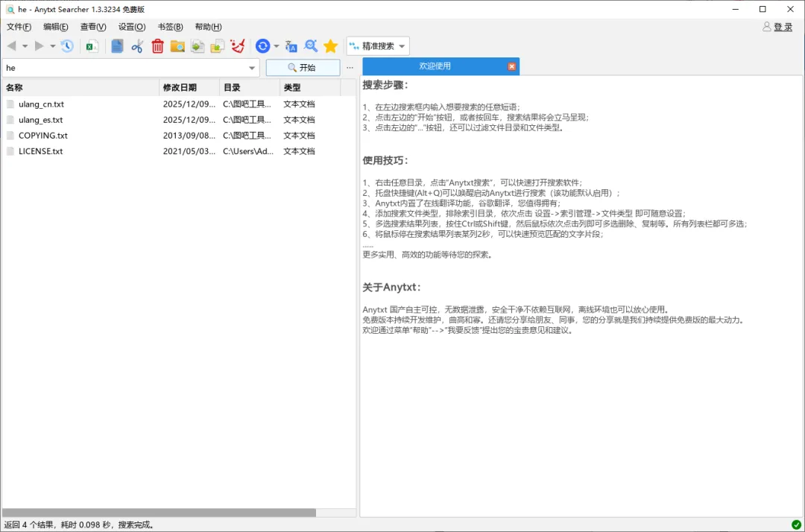Click the file icon beside ulang_cn.txt
Image resolution: width=805 pixels, height=532 pixels.
pyautogui.click(x=10, y=104)
